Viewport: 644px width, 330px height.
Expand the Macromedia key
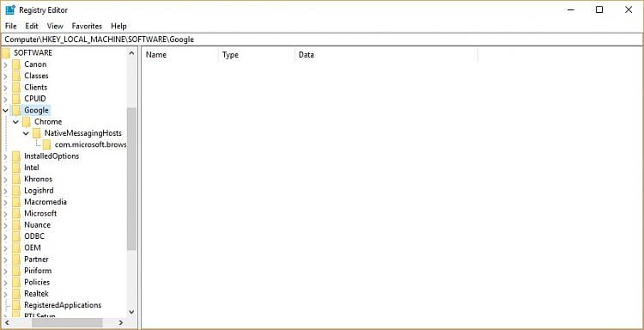pos(5,202)
